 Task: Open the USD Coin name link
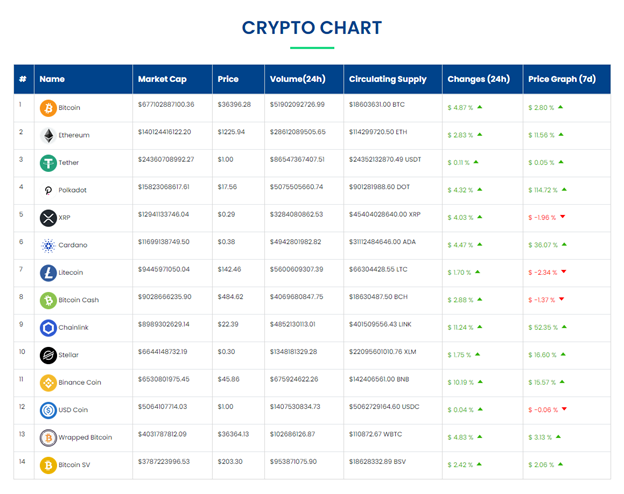[x=73, y=410]
